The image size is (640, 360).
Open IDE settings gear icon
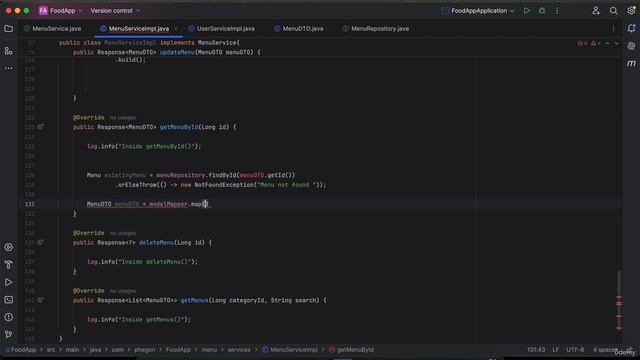631,11
